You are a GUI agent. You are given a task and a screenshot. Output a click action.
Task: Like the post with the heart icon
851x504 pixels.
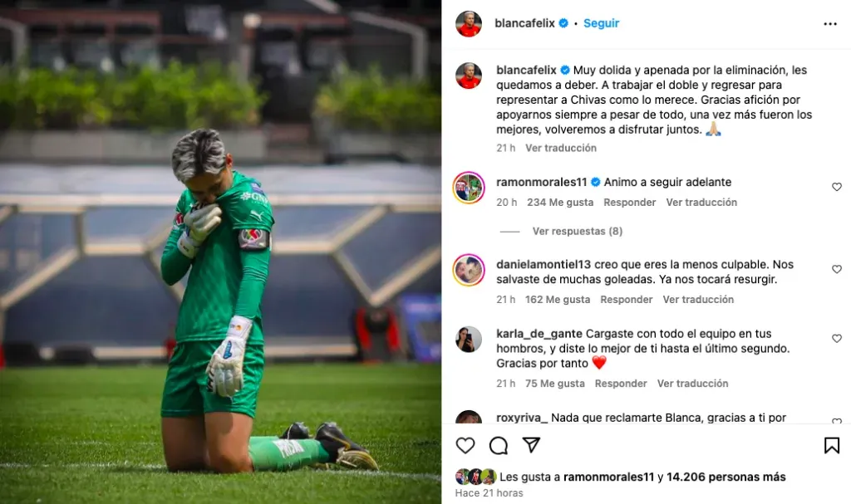tap(465, 445)
